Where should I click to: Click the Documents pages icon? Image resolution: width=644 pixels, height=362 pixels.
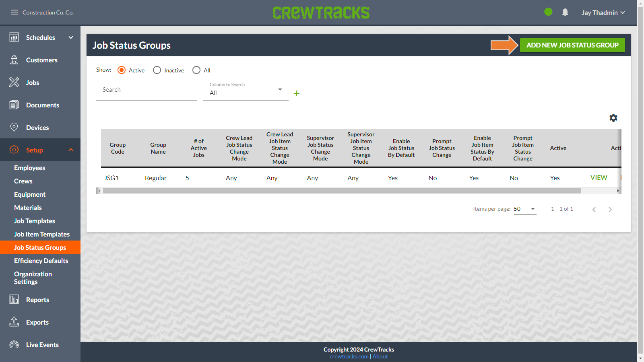14,105
